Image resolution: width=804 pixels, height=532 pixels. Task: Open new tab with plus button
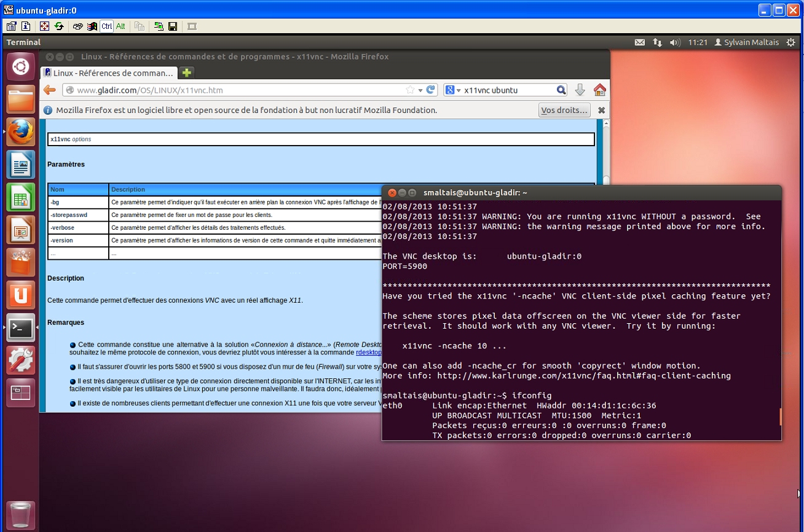click(x=187, y=73)
